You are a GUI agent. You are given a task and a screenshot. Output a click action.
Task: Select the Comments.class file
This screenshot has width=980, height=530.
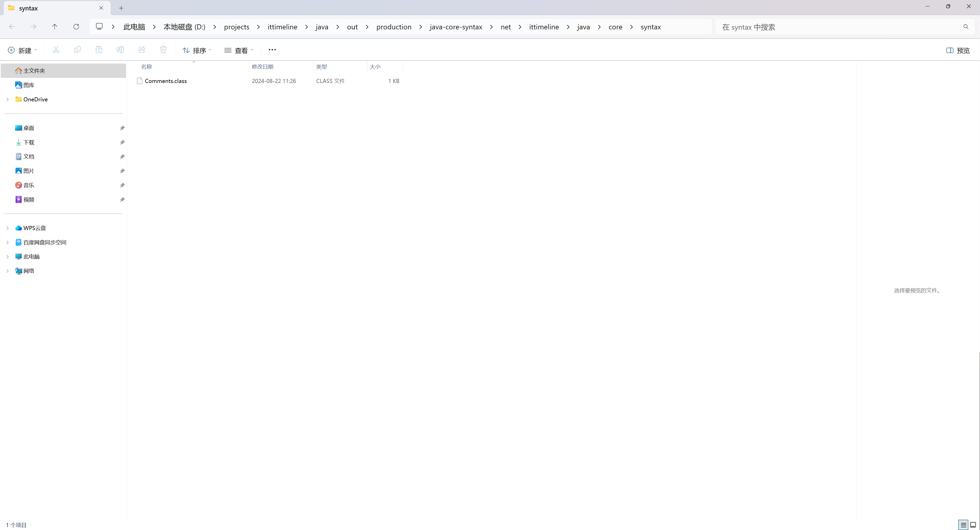[165, 81]
